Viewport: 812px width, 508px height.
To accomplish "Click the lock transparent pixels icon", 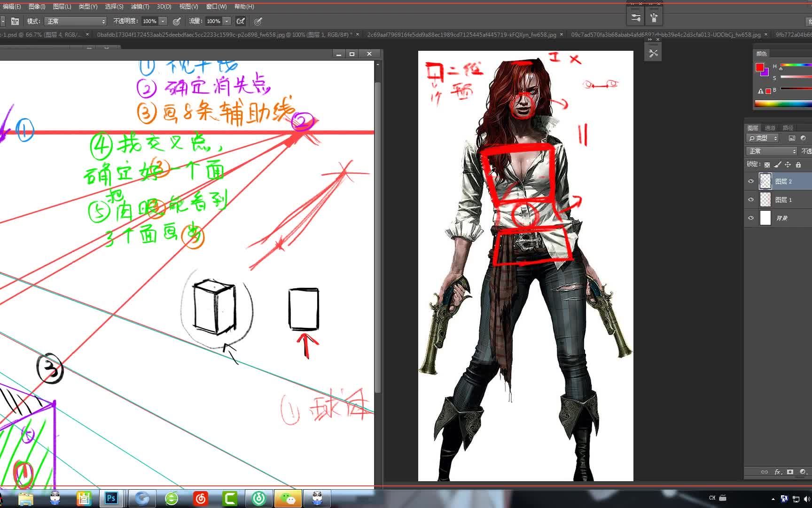I will point(767,165).
